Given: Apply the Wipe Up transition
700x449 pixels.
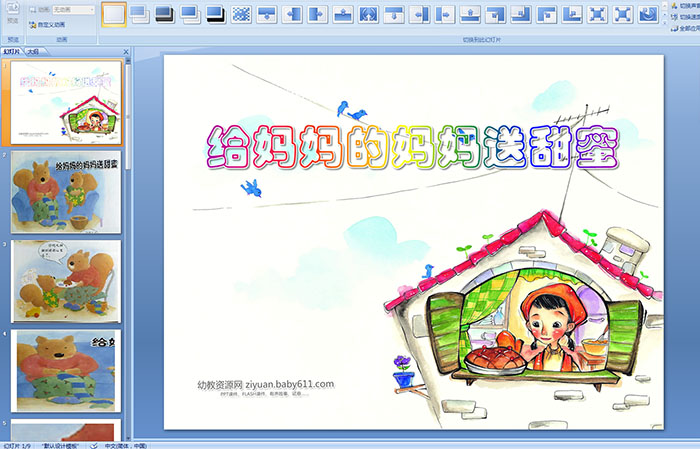Looking at the screenshot, I should 343,14.
